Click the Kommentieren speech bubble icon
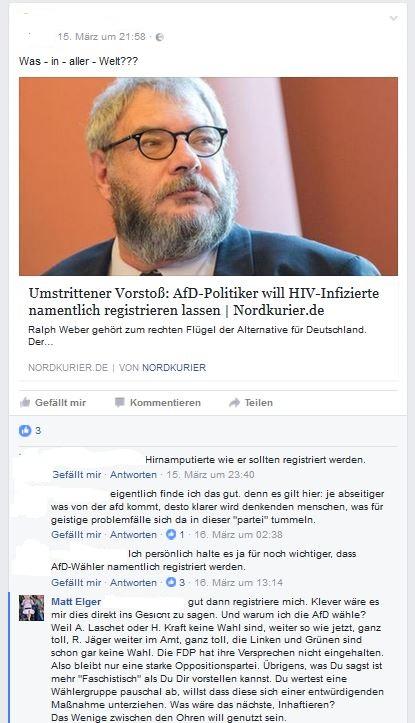The width and height of the screenshot is (415, 723). pyautogui.click(x=119, y=403)
